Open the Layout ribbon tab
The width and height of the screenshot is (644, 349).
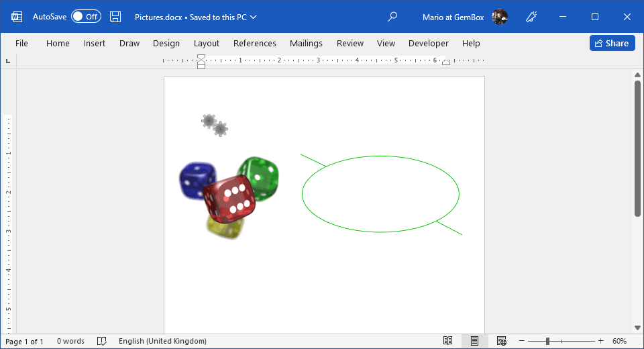pyautogui.click(x=206, y=43)
